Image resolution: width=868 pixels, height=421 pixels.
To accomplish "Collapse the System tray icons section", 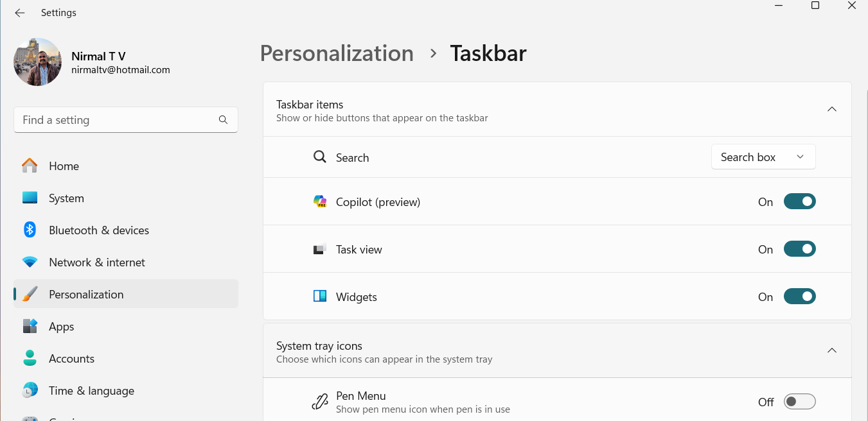I will click(832, 350).
